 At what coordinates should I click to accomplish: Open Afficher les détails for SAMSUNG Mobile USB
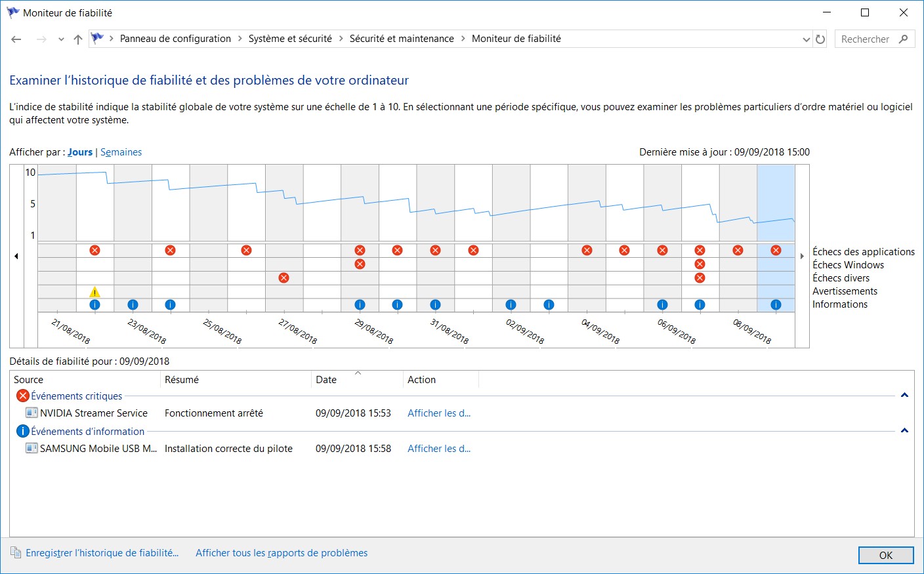pyautogui.click(x=439, y=449)
